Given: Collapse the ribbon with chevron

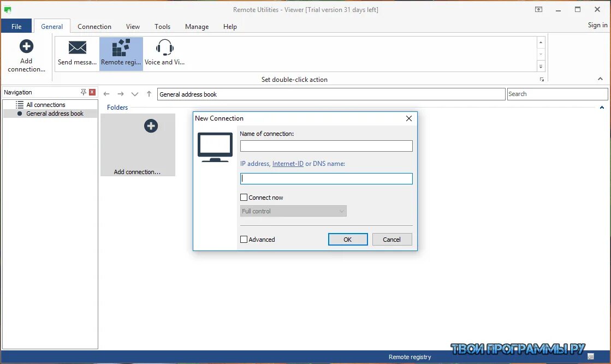Looking at the screenshot, I should (x=600, y=79).
